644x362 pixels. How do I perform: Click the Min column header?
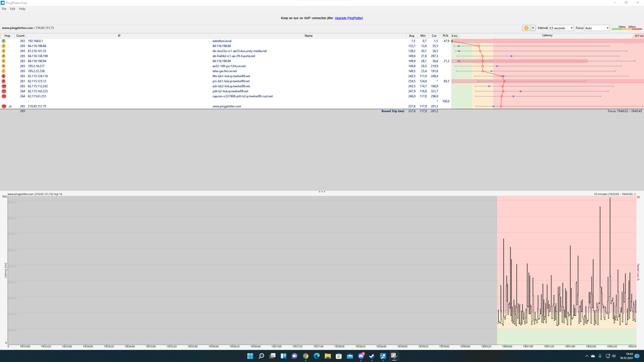423,35
